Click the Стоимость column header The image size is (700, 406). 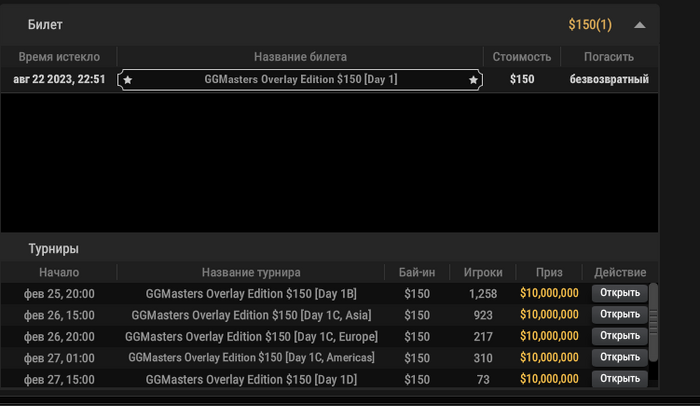pos(521,57)
